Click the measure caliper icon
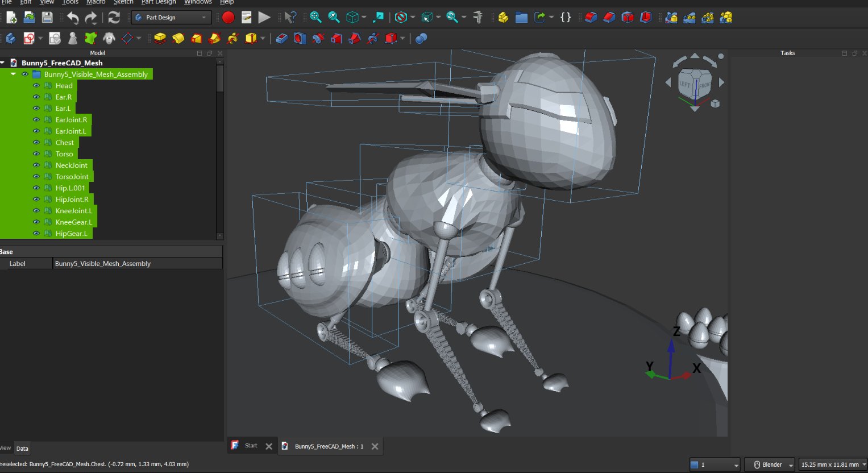 tap(477, 18)
